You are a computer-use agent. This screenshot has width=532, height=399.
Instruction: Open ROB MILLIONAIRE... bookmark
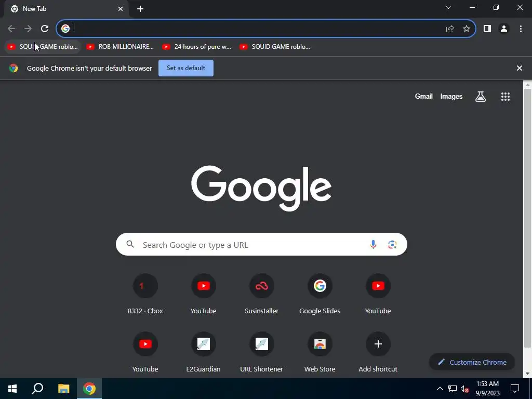(x=121, y=47)
